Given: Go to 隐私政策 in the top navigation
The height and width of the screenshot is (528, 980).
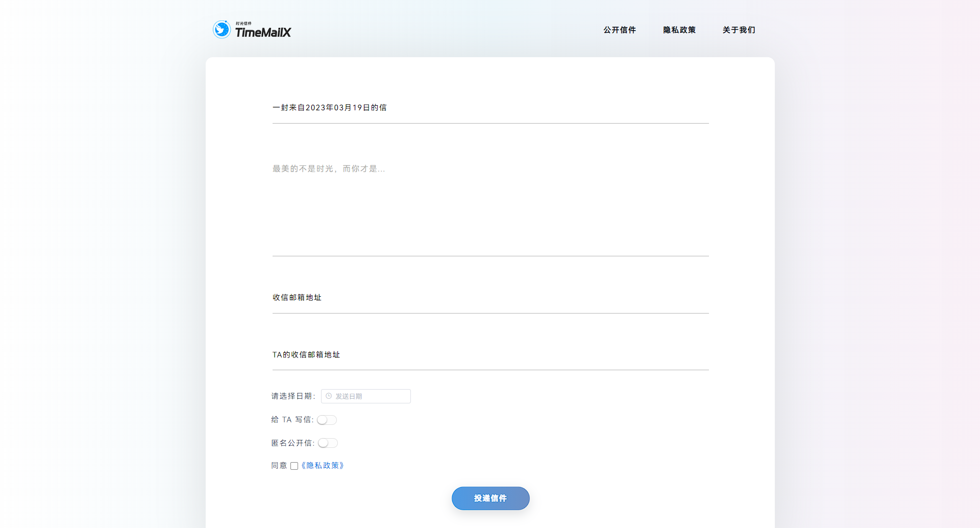Looking at the screenshot, I should (679, 30).
